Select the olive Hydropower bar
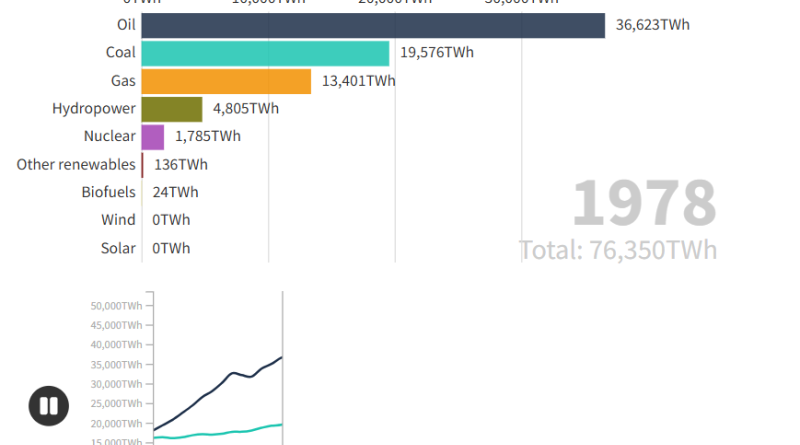Viewport: 800px width, 445px height. pos(171,109)
